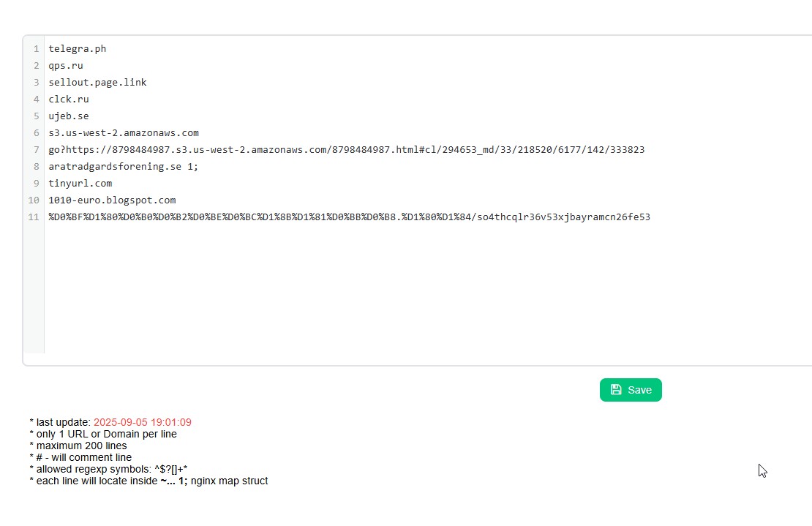Image resolution: width=812 pixels, height=526 pixels.
Task: Place cursor on the clck.ru line
Action: [x=69, y=99]
